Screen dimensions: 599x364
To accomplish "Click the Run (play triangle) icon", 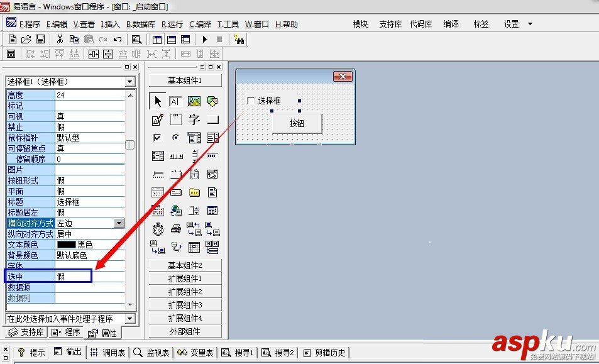I will (205, 39).
